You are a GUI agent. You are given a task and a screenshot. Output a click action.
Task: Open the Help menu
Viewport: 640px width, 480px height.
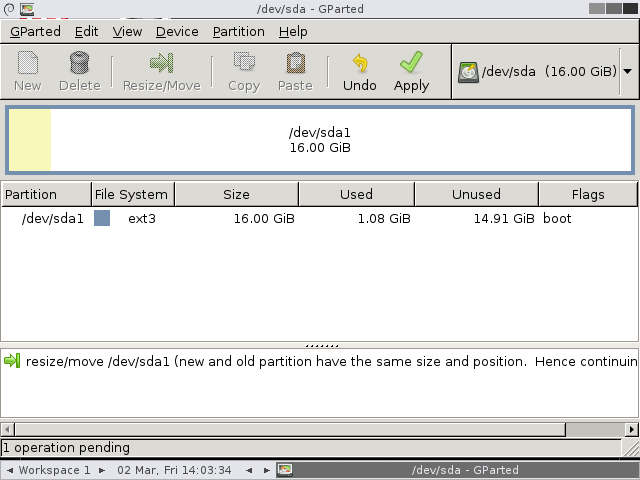(293, 31)
